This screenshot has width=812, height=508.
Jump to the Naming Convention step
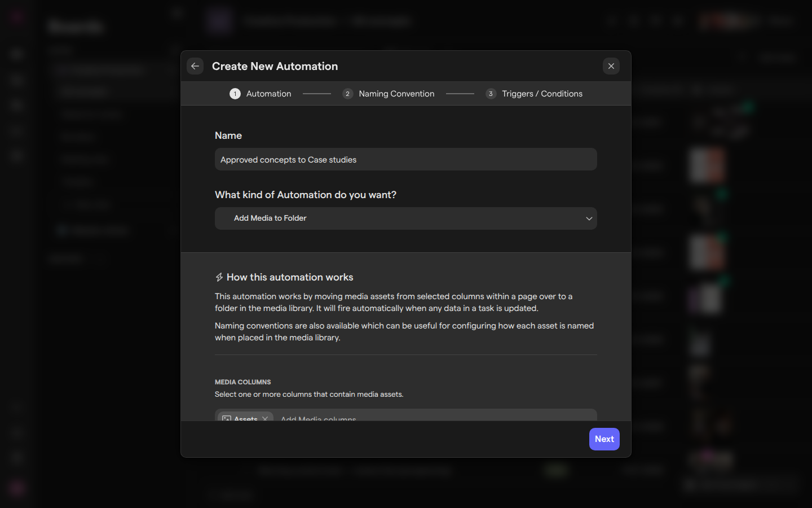(x=389, y=94)
